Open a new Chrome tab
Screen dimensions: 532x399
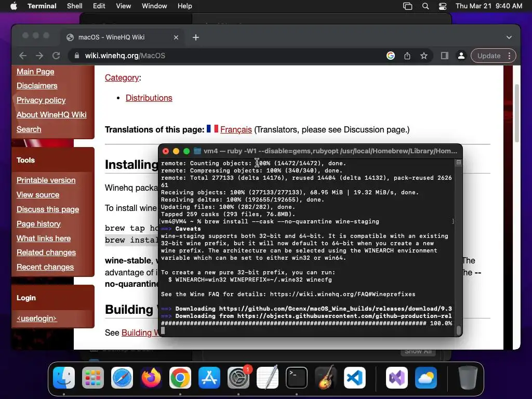point(196,37)
